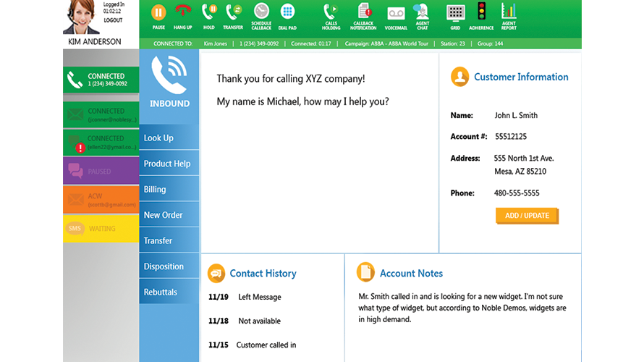Select the 11/18 Not available entry

point(245,321)
